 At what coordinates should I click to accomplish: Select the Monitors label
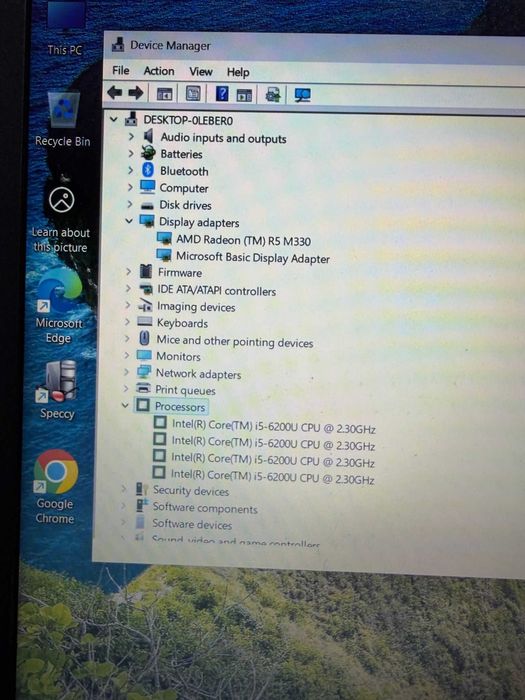(178, 356)
